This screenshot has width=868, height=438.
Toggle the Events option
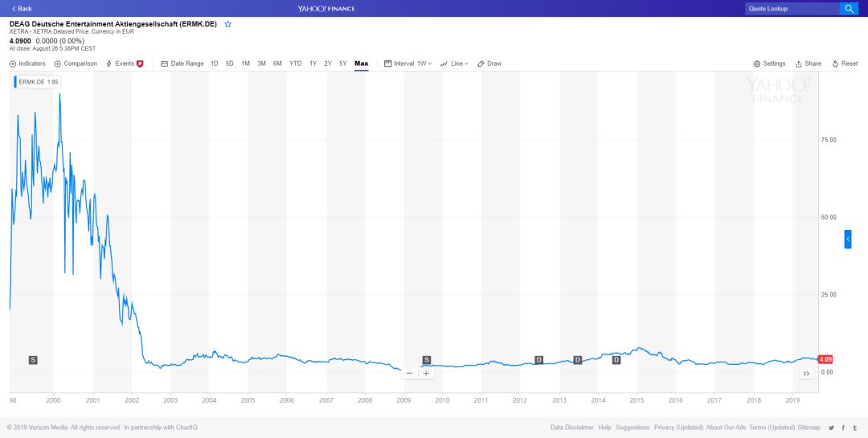(125, 63)
